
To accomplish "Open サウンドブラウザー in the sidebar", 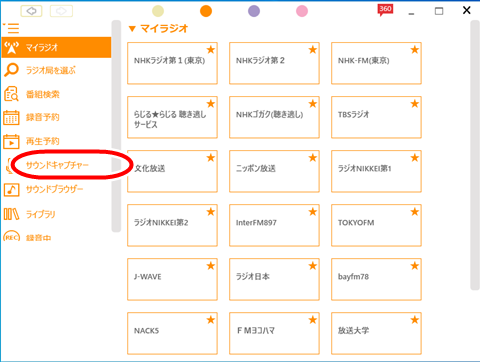I will (54, 189).
